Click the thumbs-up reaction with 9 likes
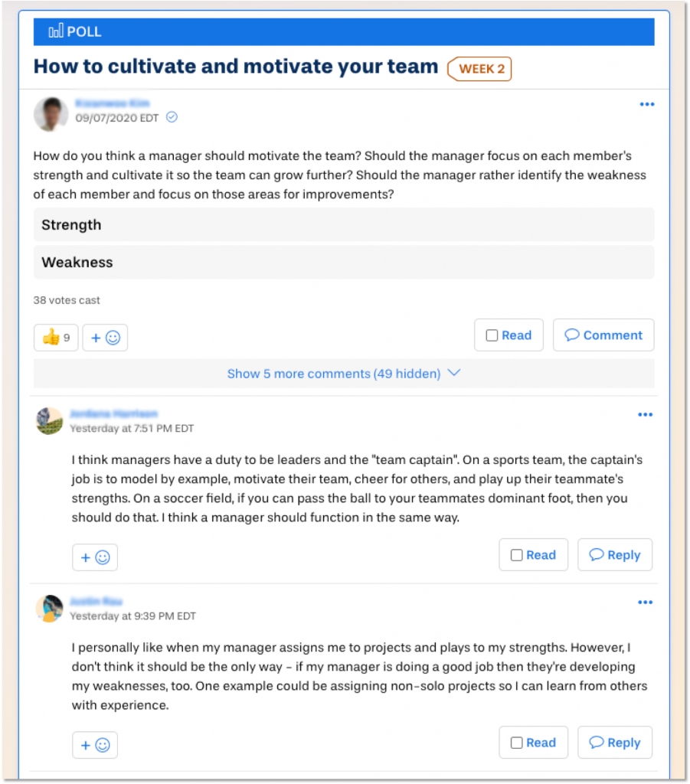 point(56,338)
